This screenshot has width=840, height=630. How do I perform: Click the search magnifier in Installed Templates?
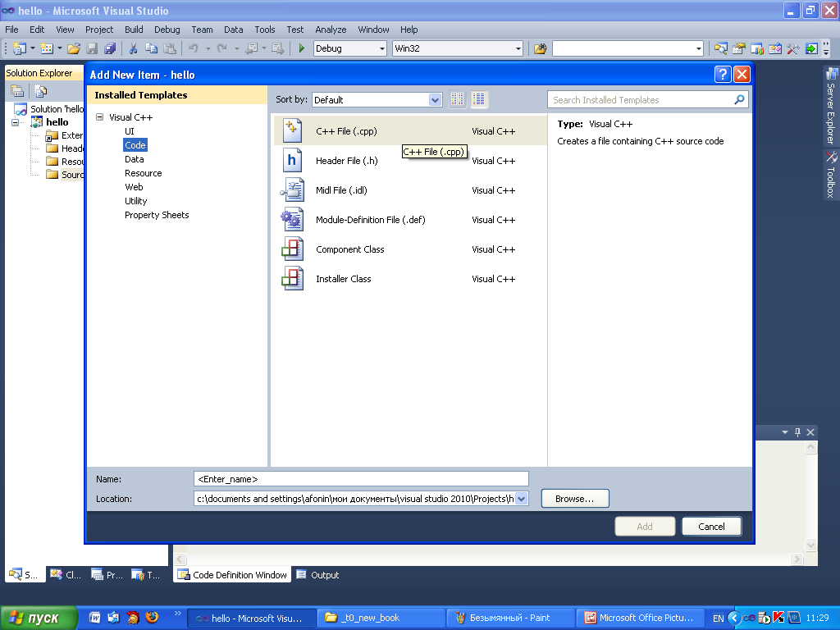[739, 99]
